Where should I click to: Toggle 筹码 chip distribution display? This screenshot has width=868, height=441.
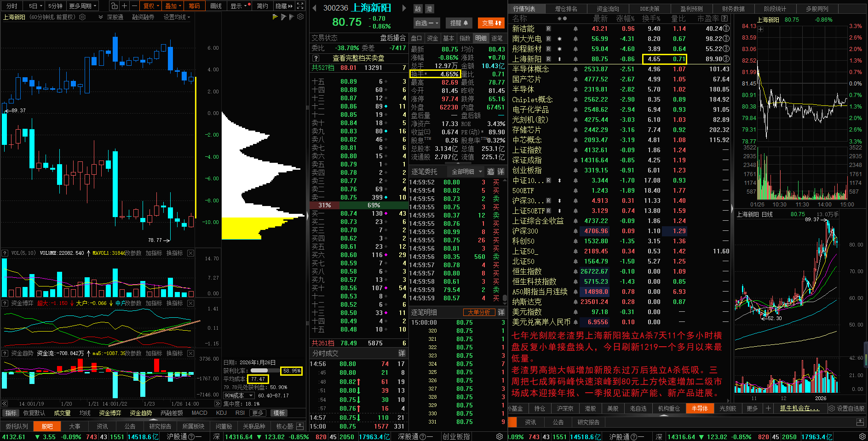point(195,6)
